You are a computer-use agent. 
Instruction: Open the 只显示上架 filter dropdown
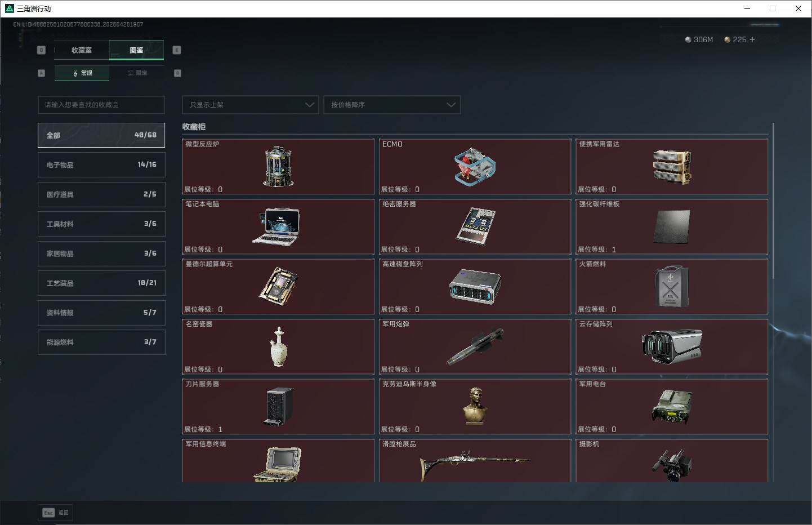pyautogui.click(x=251, y=105)
